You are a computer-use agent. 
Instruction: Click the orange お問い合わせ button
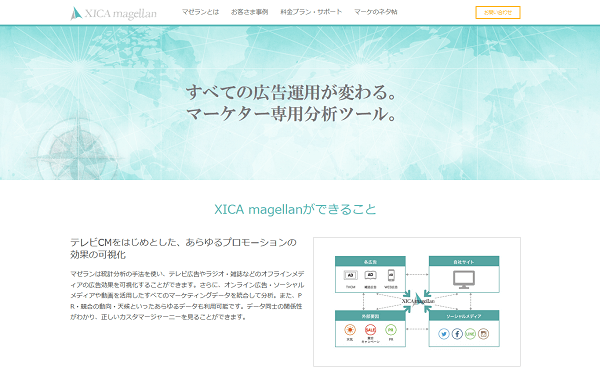(x=498, y=12)
